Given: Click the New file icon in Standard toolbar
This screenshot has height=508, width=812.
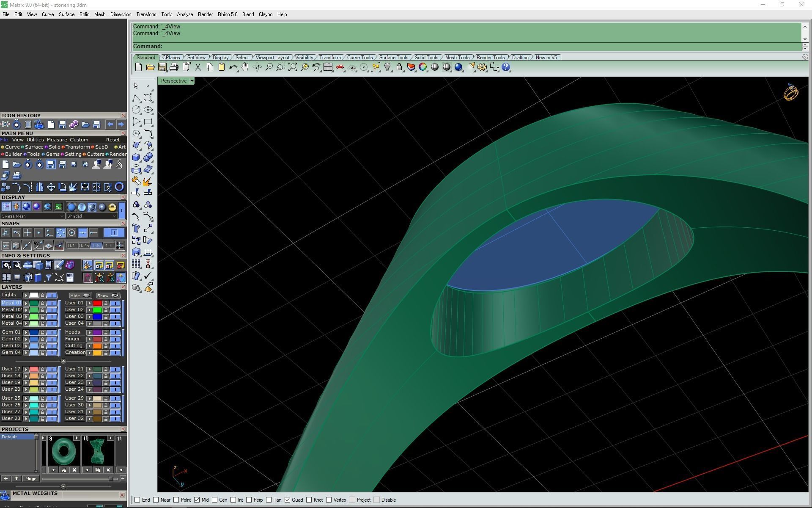Looking at the screenshot, I should click(138, 67).
